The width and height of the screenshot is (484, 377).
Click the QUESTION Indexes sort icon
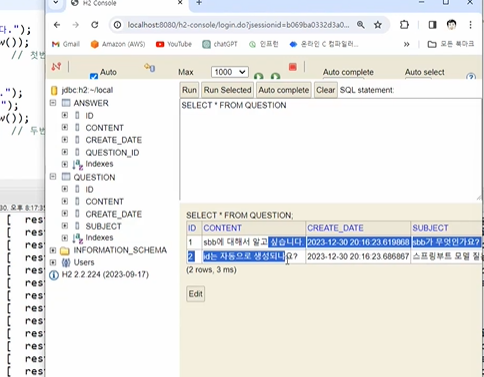78,238
